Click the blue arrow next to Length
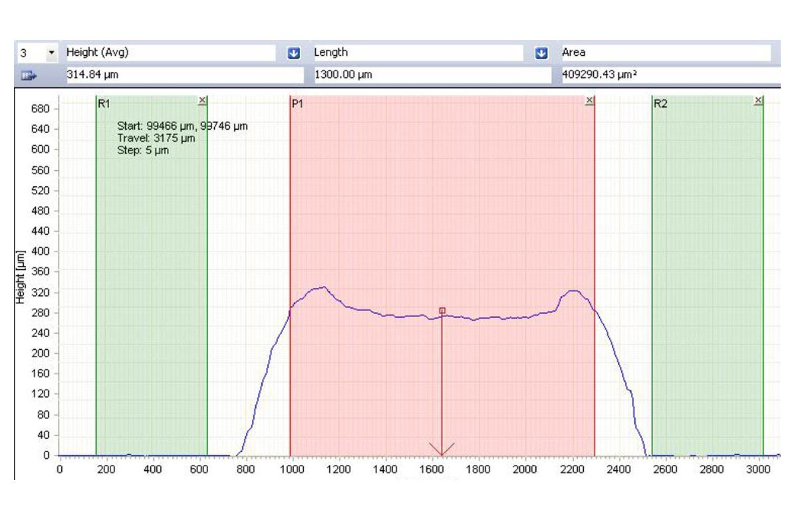Viewport: 798px width, 532px height. click(541, 53)
